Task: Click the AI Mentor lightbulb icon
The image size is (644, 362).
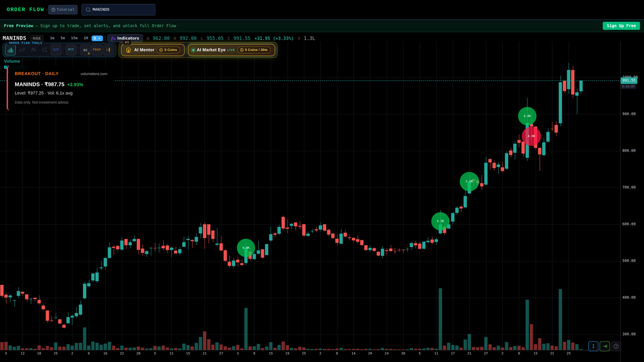Action: point(128,50)
